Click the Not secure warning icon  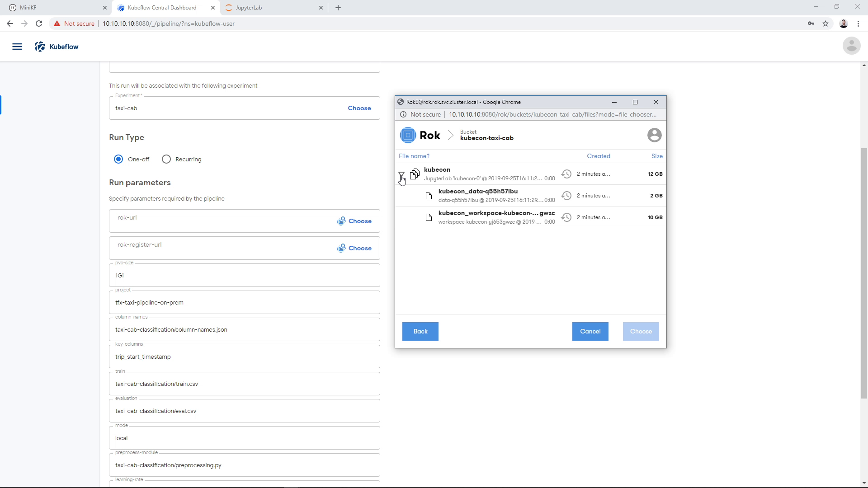pyautogui.click(x=57, y=23)
